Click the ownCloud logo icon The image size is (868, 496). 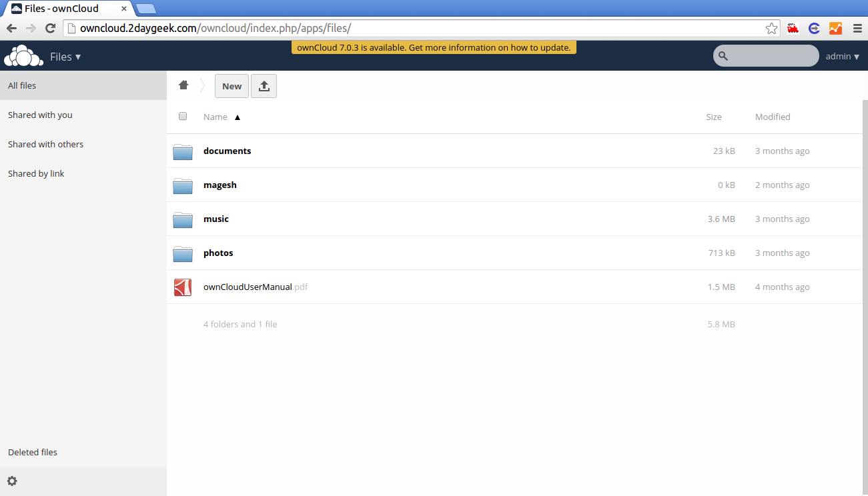[23, 57]
